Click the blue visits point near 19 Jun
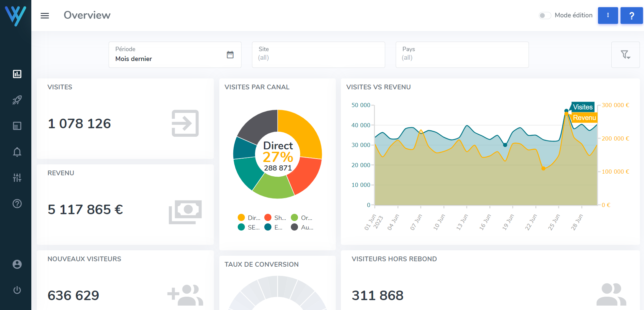 505,145
